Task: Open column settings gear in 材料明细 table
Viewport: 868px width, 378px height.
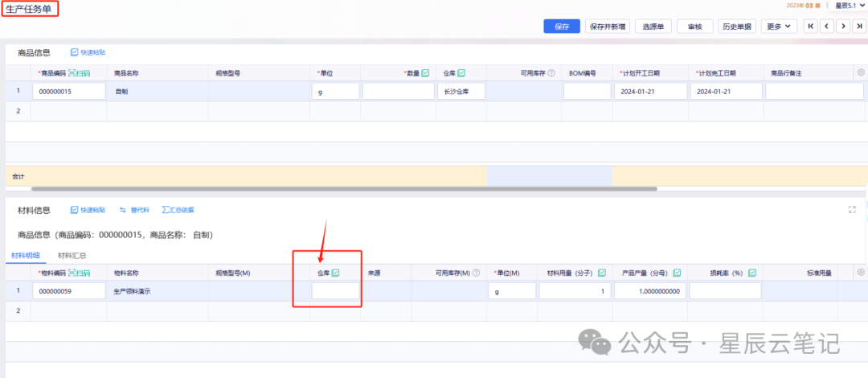Action: point(860,273)
